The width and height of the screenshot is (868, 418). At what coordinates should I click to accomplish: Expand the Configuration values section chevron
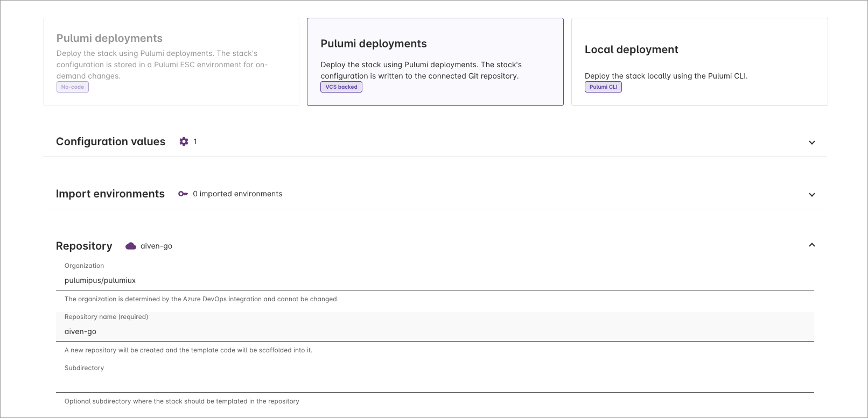click(x=812, y=143)
